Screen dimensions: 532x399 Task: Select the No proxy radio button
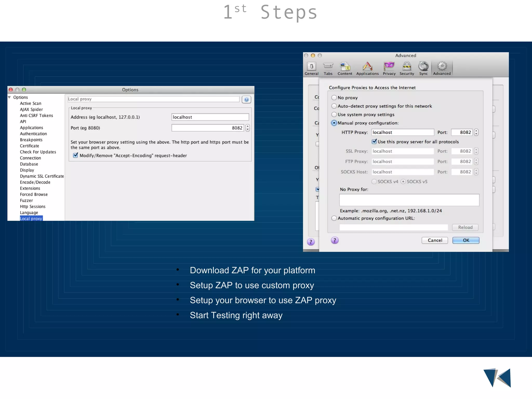pos(334,98)
